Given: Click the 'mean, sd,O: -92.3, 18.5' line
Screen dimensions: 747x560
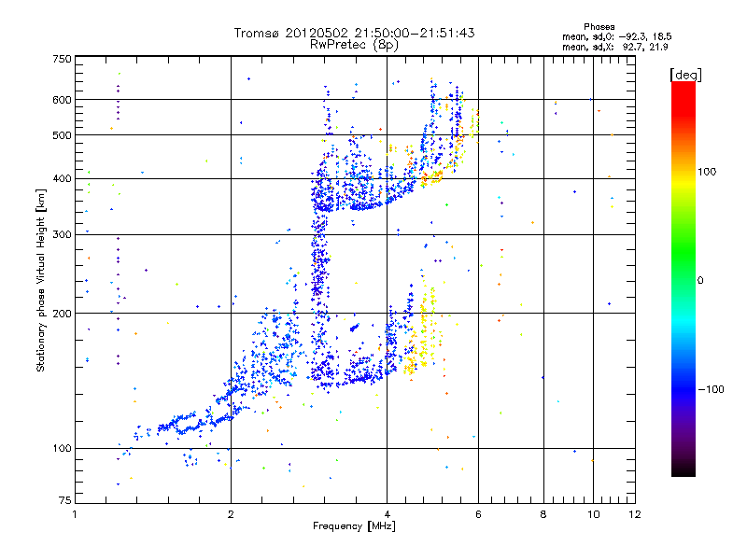Looking at the screenshot, I should 617,36.
